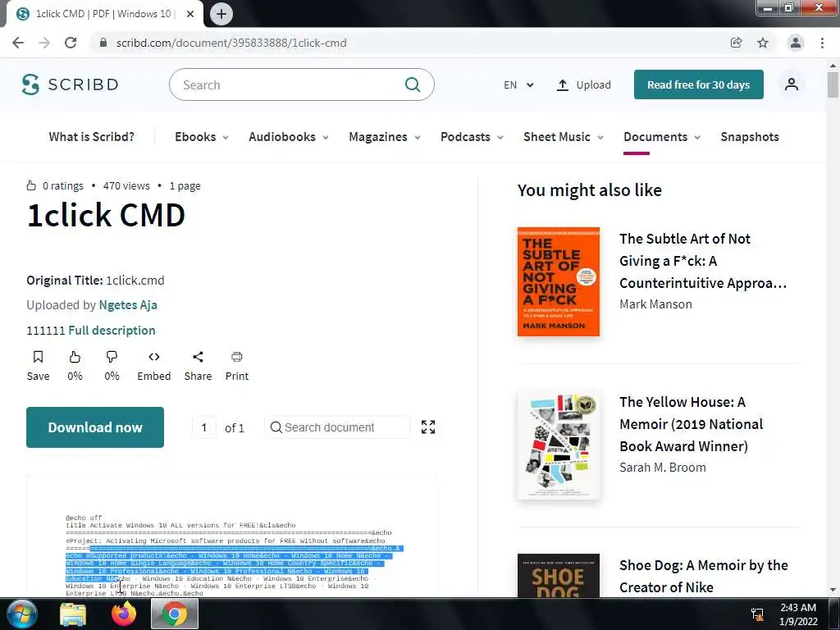Image resolution: width=840 pixels, height=630 pixels.
Task: Click Upload button
Action: click(x=583, y=84)
